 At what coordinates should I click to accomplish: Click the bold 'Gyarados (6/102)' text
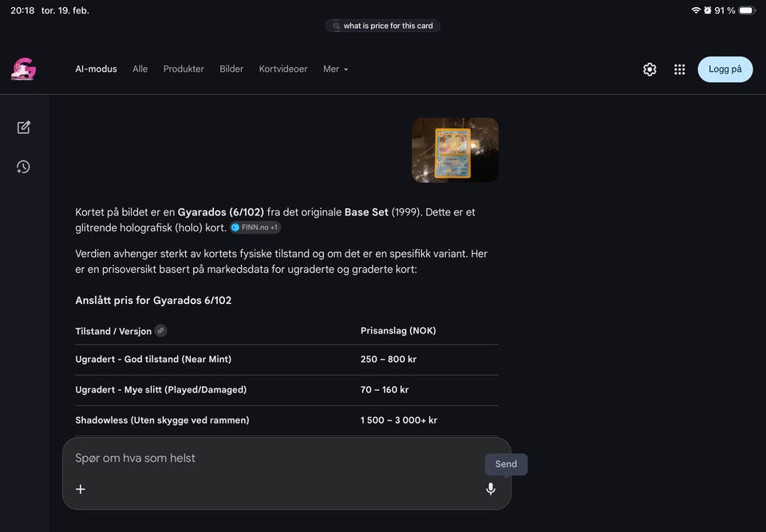coord(220,212)
